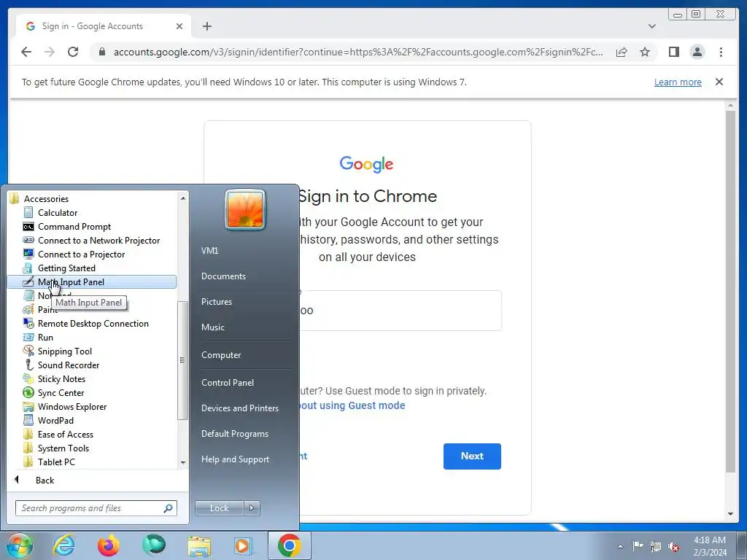
Task: Select the Sign in - Google Accounts tab
Action: click(104, 26)
